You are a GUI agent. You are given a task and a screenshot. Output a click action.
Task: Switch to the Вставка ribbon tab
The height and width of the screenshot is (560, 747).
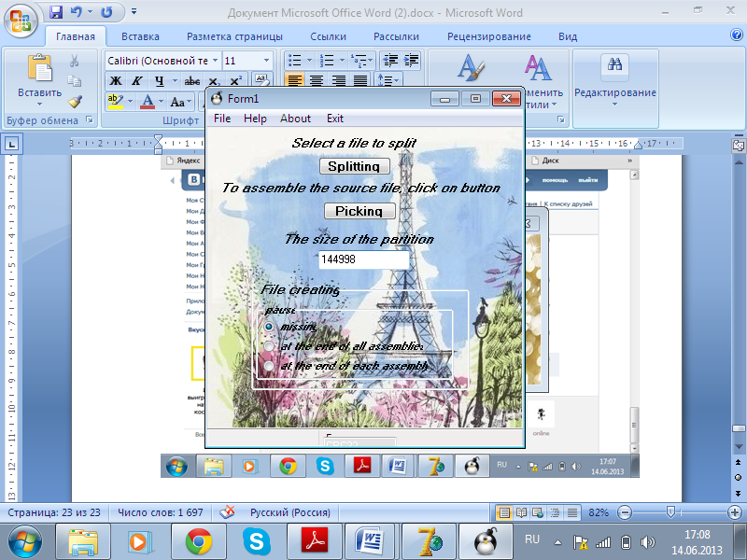point(140,36)
